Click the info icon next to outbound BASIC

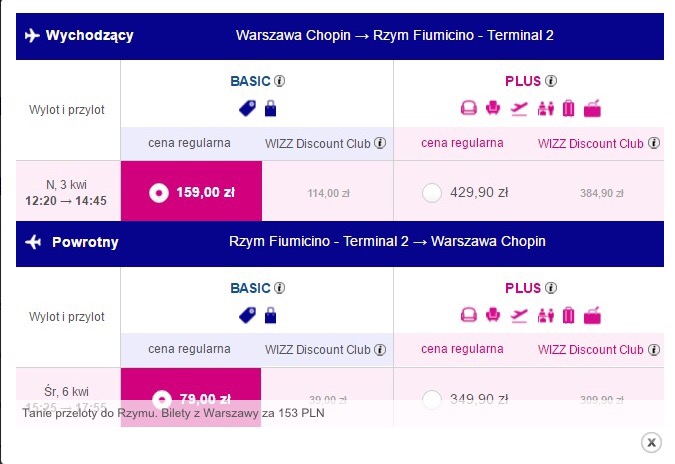(279, 81)
